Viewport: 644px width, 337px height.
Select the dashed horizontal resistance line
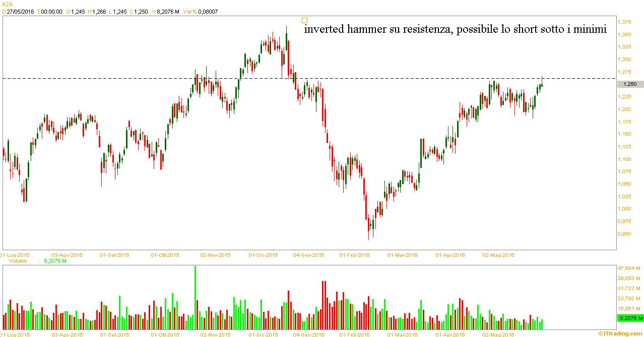308,78
